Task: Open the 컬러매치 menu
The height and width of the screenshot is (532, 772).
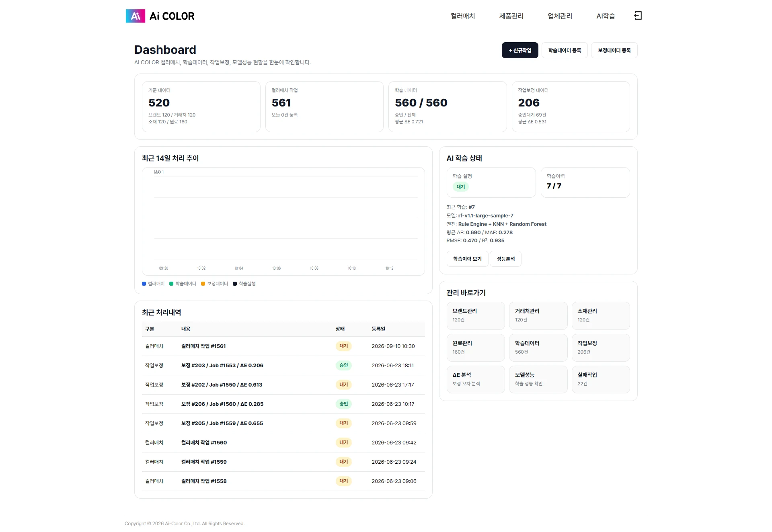Action: click(x=463, y=16)
